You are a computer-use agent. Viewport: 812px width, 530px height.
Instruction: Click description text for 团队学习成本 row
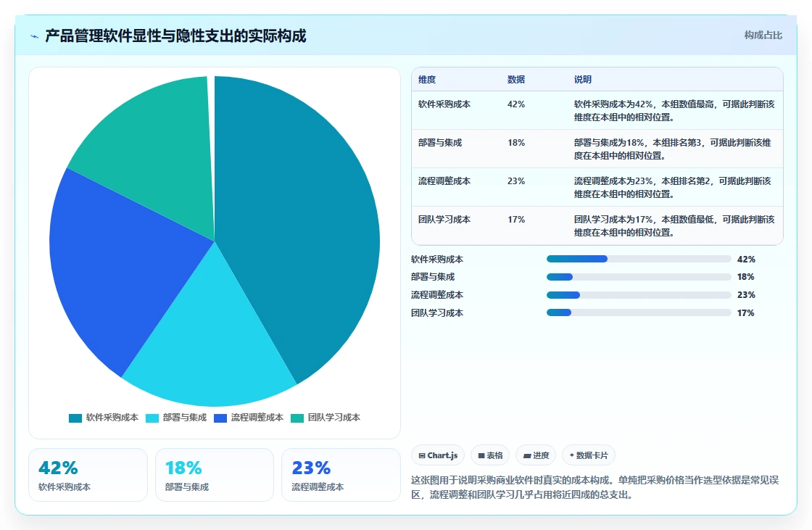(x=674, y=226)
